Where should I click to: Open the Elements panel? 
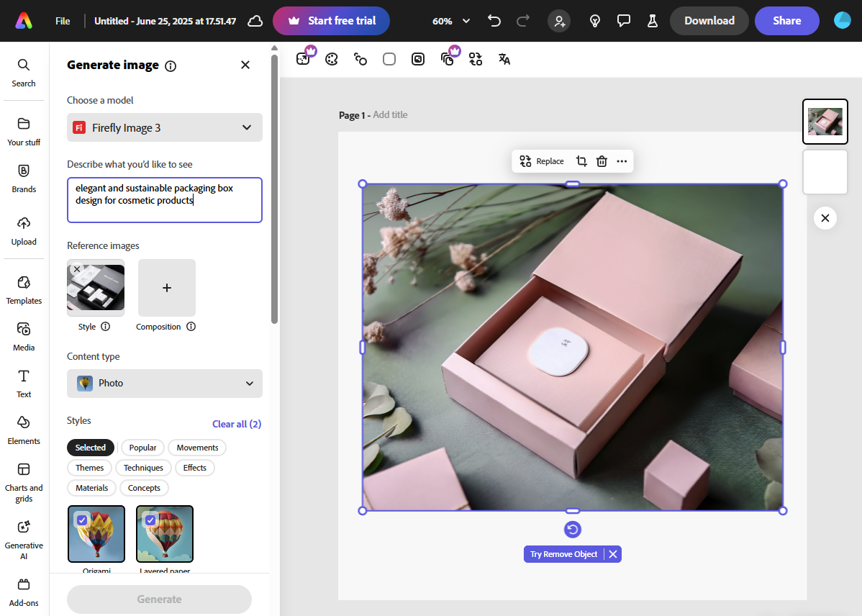pyautogui.click(x=24, y=430)
